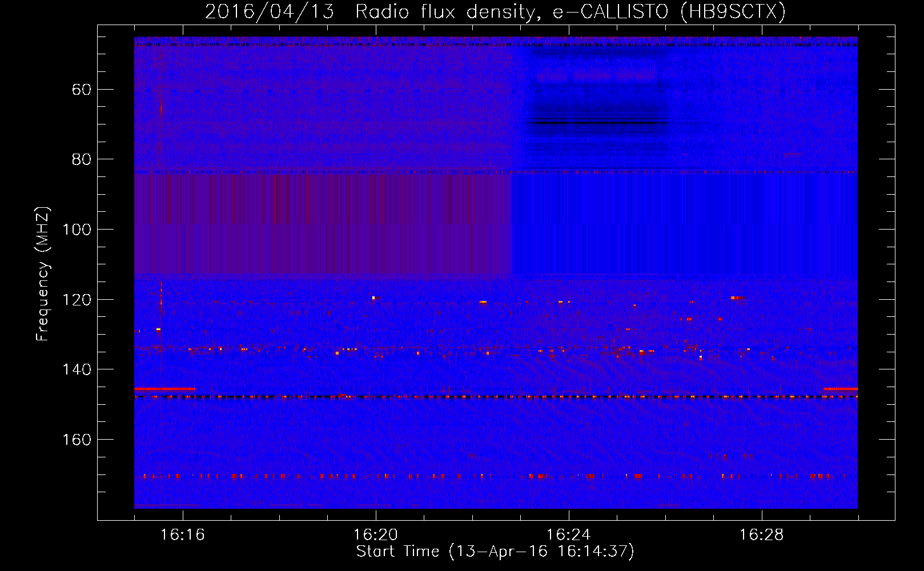Click the 'Start Time (13-Apr-16 16:14:37)' axis label
Image resolution: width=924 pixels, height=571 pixels.
[x=495, y=552]
